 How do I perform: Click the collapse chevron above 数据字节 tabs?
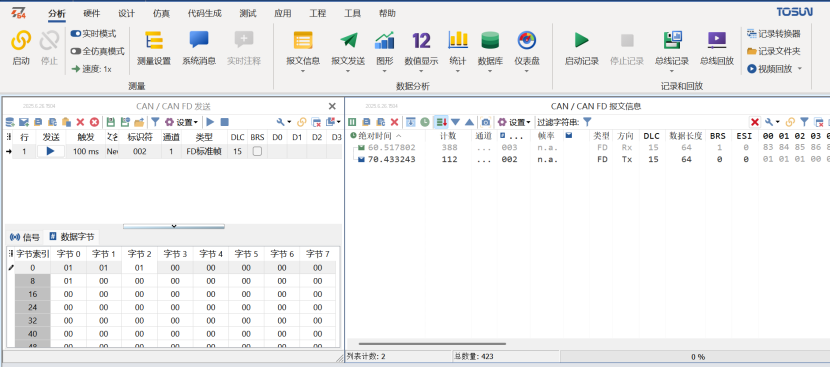click(174, 226)
